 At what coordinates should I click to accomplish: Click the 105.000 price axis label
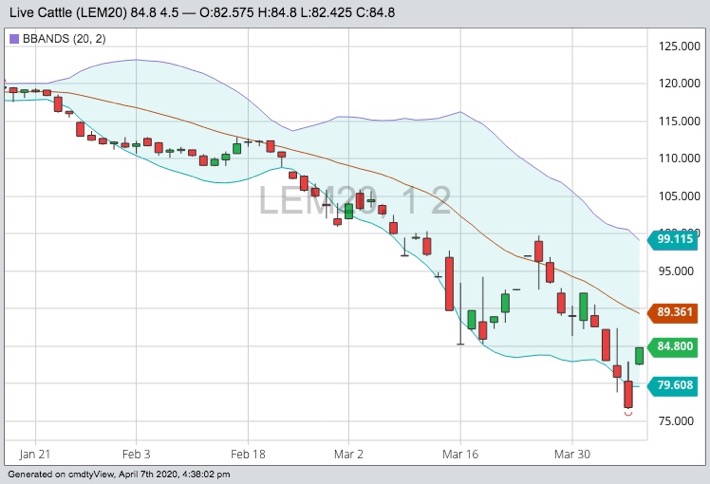679,196
